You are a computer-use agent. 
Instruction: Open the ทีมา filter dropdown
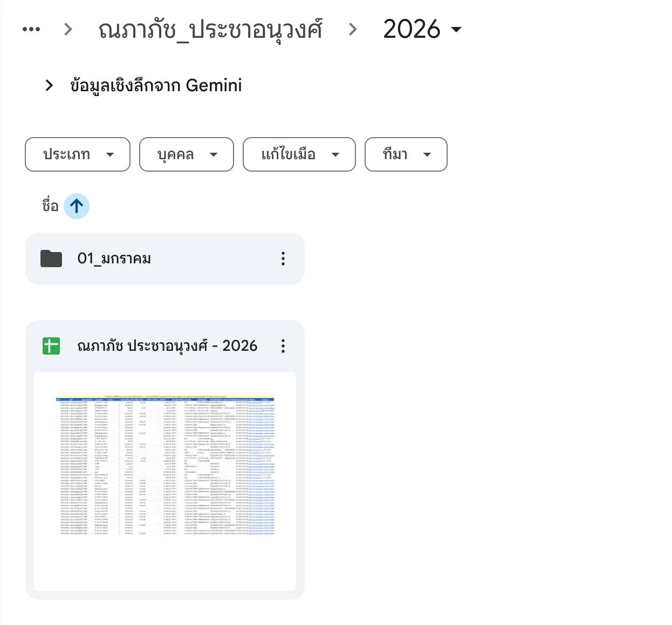click(x=406, y=154)
